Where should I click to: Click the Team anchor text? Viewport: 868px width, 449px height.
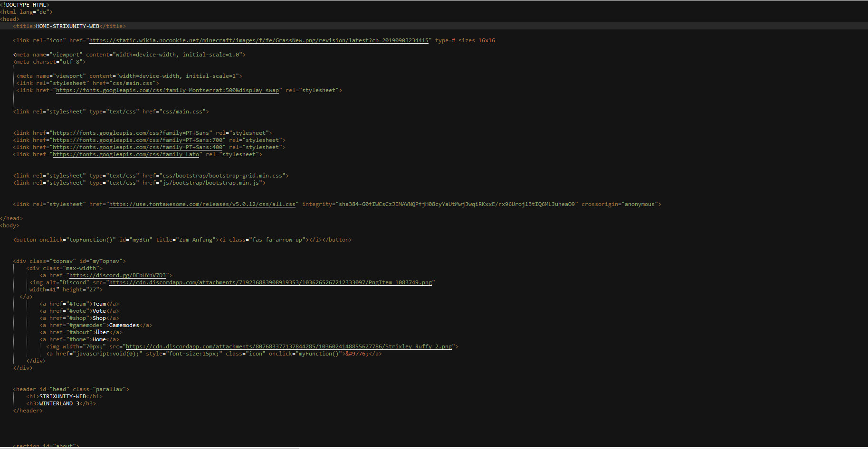(99, 303)
